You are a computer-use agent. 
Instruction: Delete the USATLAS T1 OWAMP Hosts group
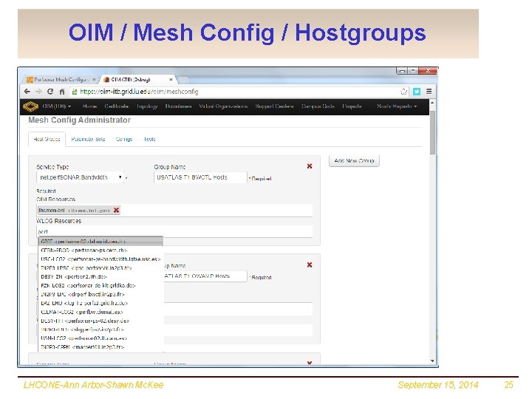(310, 265)
